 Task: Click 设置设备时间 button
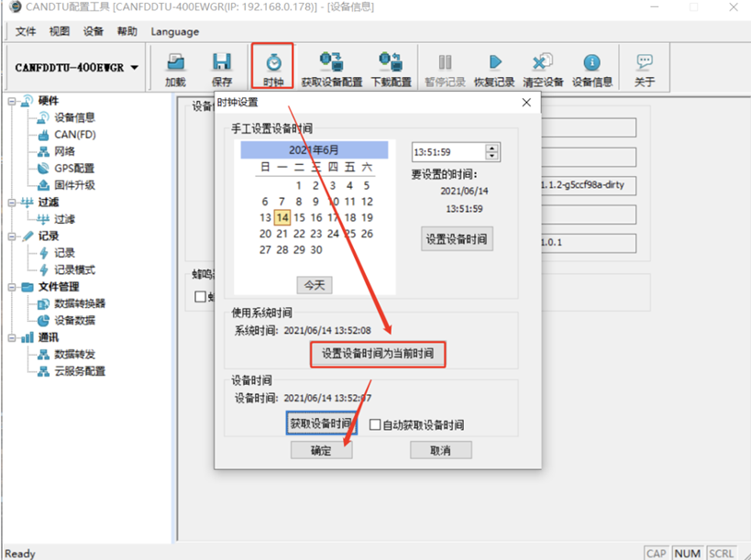pos(457,239)
